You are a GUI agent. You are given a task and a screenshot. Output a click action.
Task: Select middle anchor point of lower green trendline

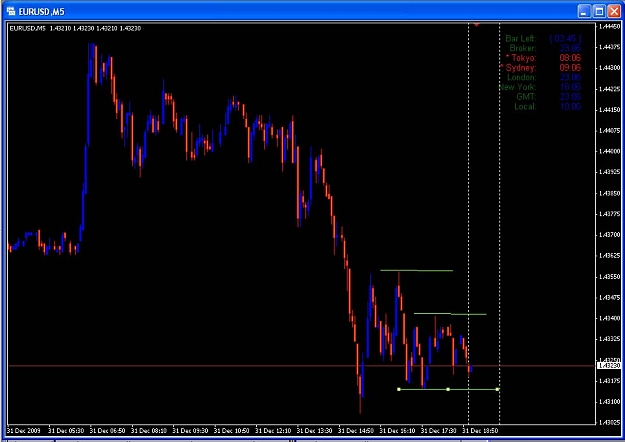(448, 389)
